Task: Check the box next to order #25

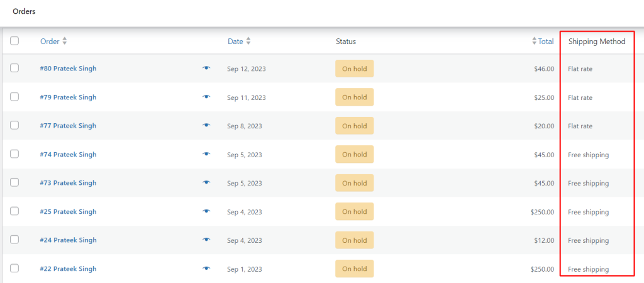Action: click(14, 211)
